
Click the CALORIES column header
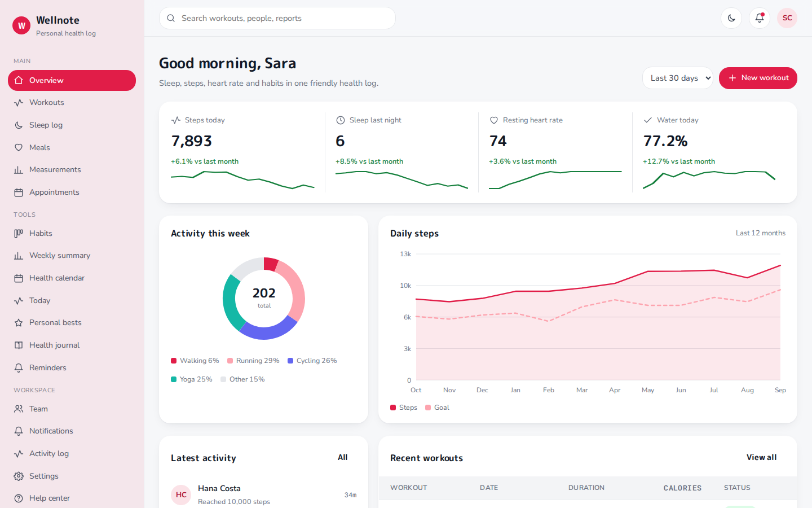pos(682,488)
